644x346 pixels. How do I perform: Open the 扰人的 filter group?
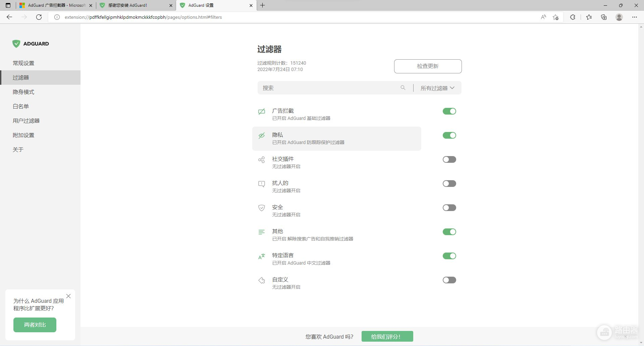pyautogui.click(x=336, y=187)
